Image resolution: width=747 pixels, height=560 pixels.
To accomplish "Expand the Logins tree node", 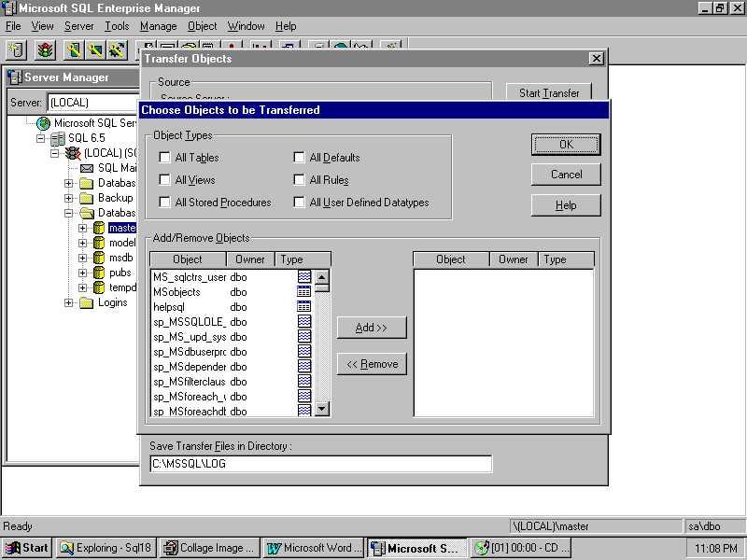I will (68, 302).
